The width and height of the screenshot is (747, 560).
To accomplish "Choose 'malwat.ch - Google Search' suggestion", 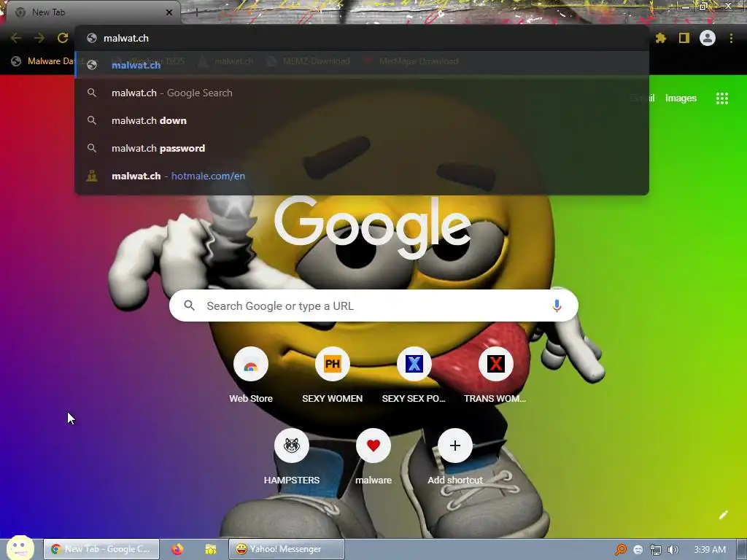I will coord(362,93).
